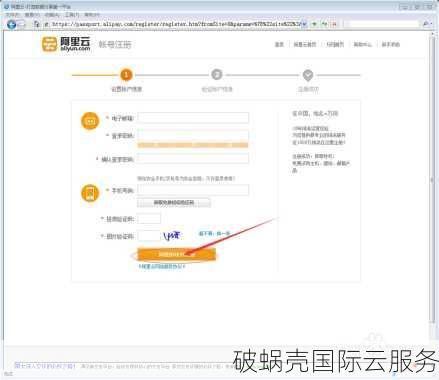Open the Aliyun service agreement link below submit
Image resolution: width=439 pixels, height=380 pixels.
coord(162,266)
